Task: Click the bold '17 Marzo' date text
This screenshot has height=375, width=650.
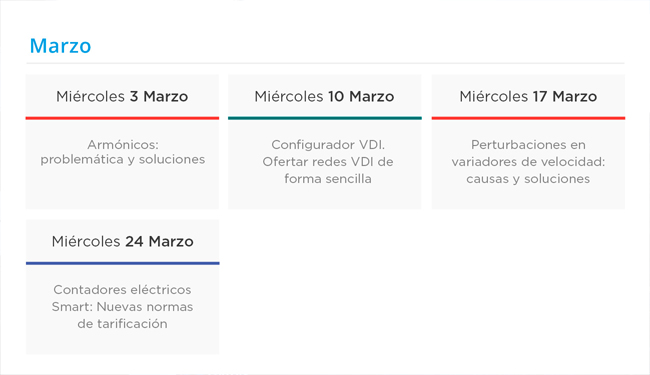Action: [565, 97]
